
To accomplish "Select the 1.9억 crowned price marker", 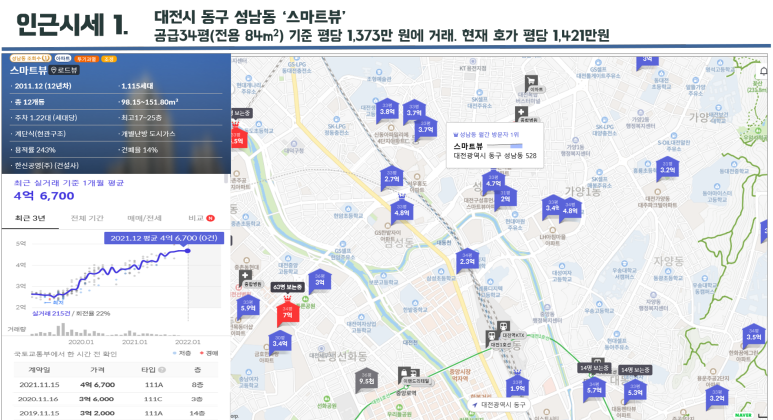I will click(517, 385).
